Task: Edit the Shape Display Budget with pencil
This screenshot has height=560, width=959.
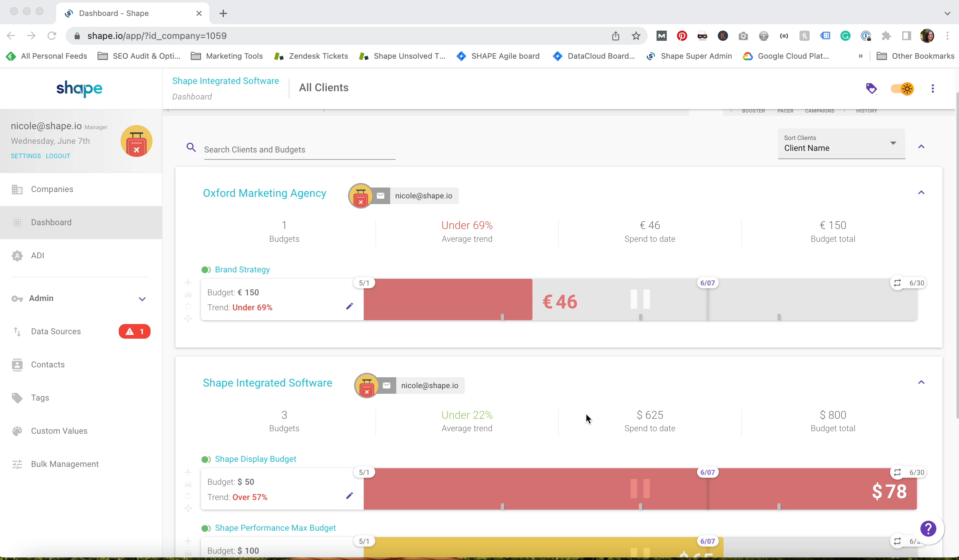Action: [x=349, y=496]
